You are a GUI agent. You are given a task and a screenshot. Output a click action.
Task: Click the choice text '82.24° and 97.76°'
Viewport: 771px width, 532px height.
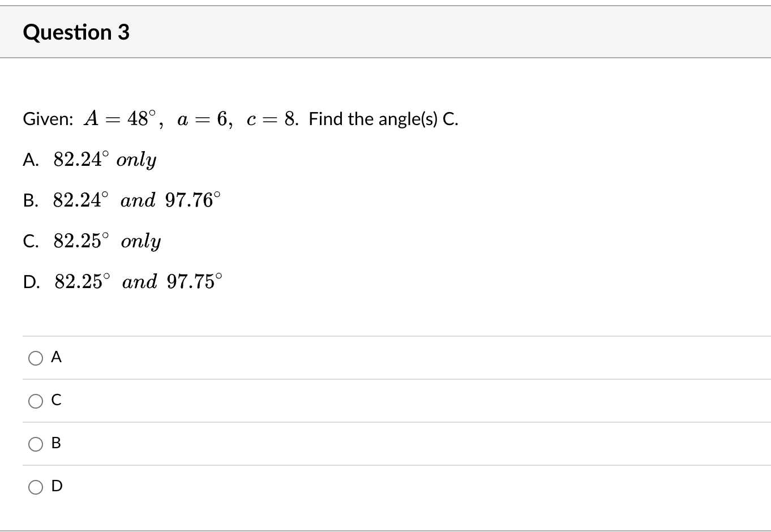pyautogui.click(x=136, y=200)
